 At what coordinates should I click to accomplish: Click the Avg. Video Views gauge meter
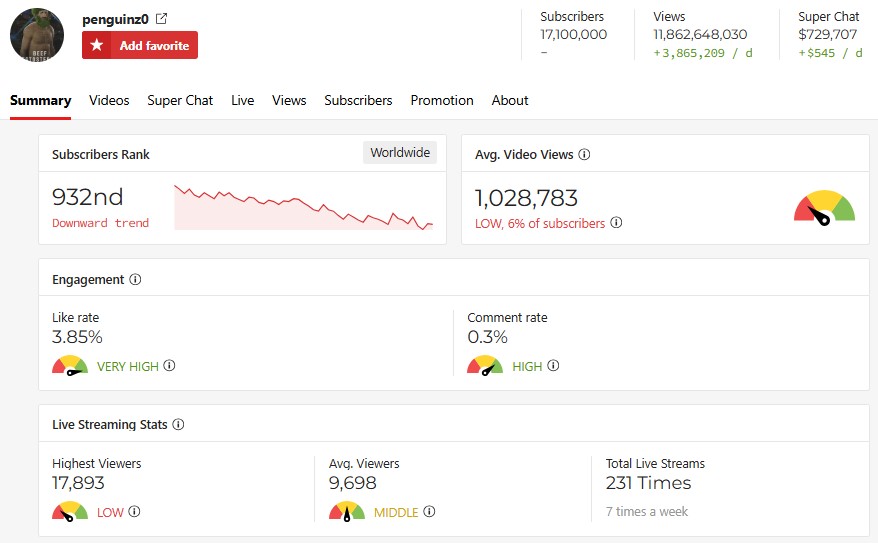coord(824,208)
